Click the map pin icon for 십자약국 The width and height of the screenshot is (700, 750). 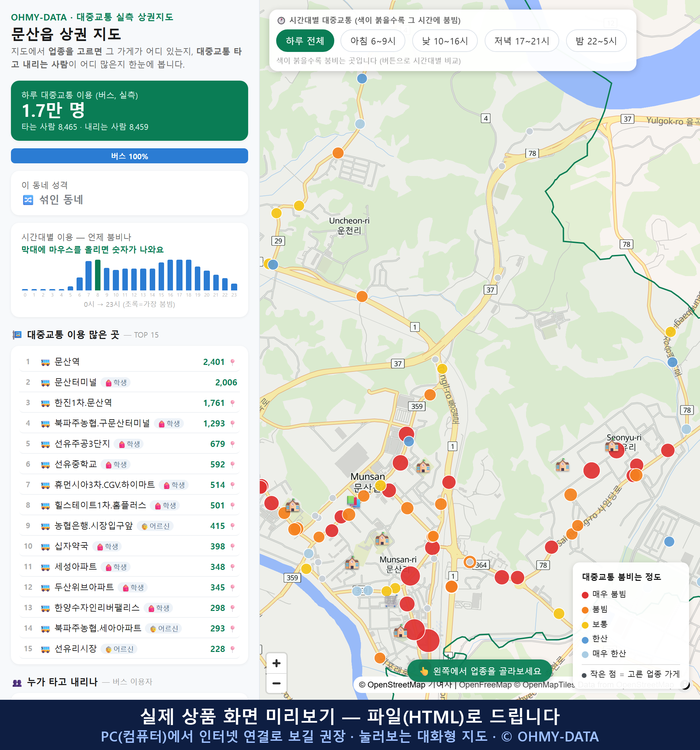point(232,547)
